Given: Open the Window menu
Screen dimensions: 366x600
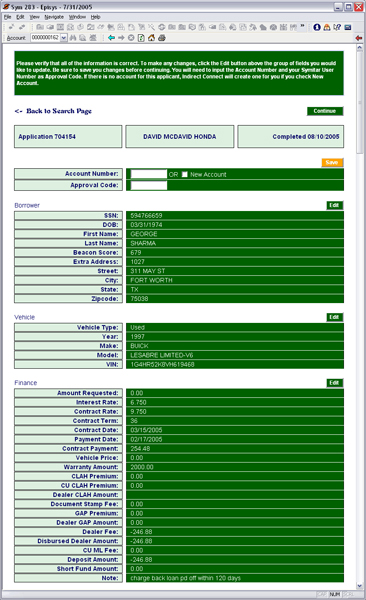Looking at the screenshot, I should [x=77, y=17].
